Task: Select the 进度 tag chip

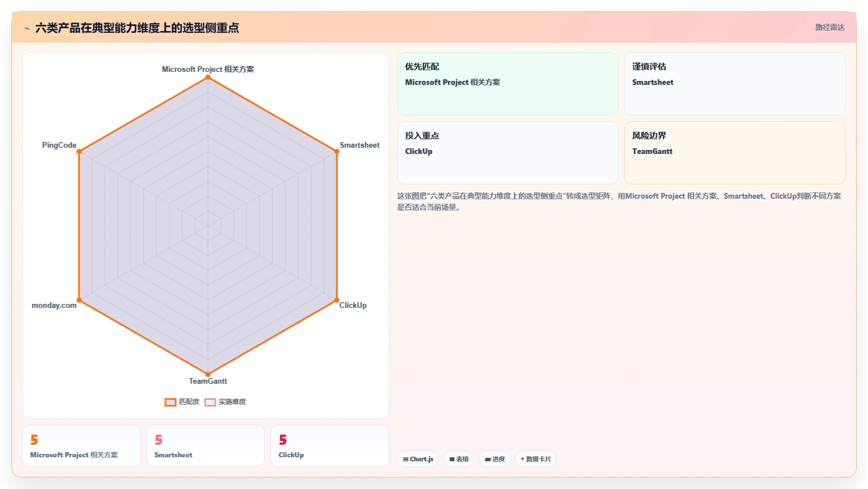Action: click(x=495, y=459)
